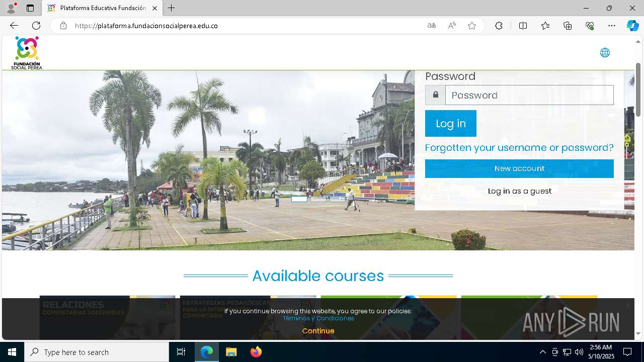Open the browser extensions icon

tap(499, 26)
